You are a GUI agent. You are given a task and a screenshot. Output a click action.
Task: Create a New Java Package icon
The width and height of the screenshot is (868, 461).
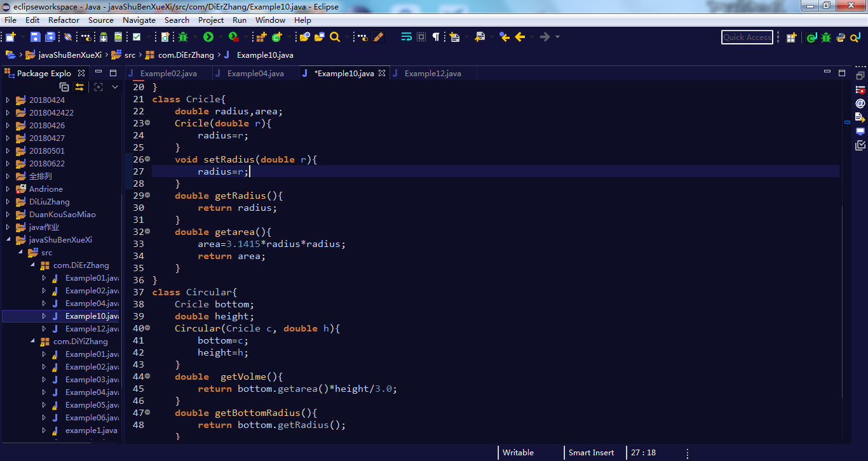pyautogui.click(x=261, y=37)
